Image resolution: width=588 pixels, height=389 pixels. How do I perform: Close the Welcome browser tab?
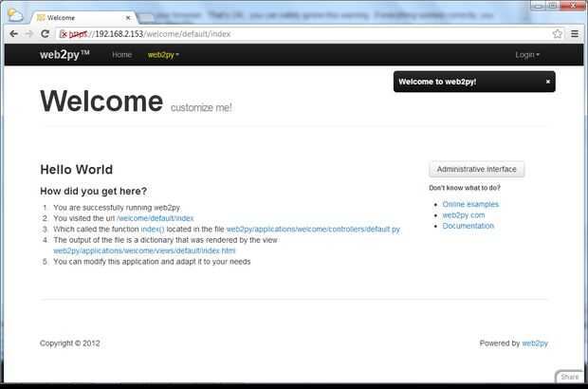(128, 18)
